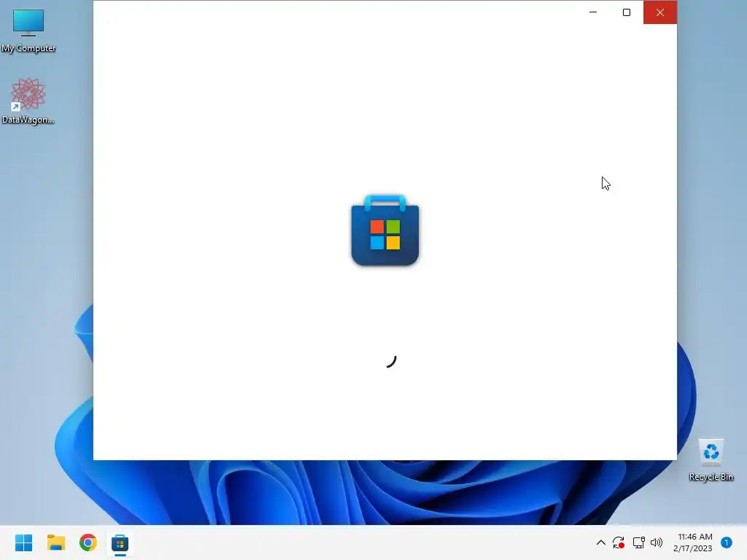The height and width of the screenshot is (560, 747).
Task: Show hidden system tray icons
Action: click(x=601, y=542)
